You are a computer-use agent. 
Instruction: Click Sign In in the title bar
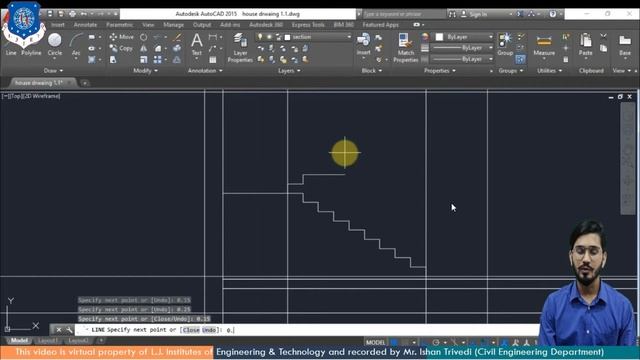tap(478, 14)
